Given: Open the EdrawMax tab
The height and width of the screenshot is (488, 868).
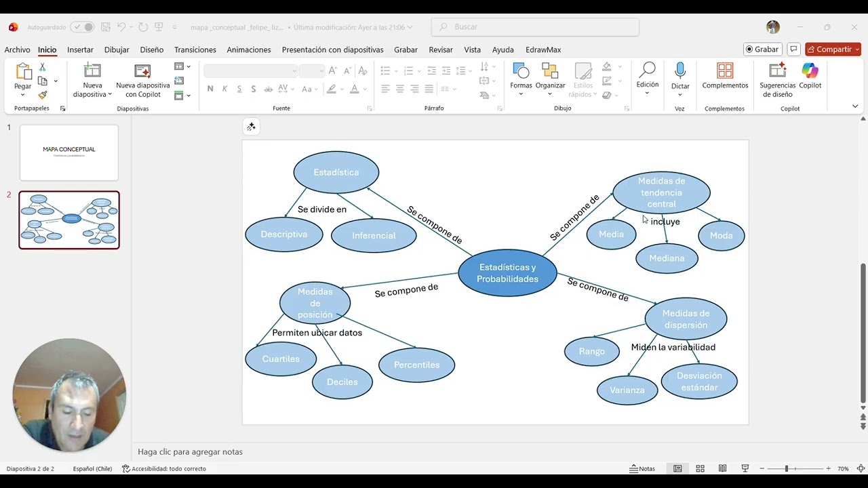Looking at the screenshot, I should pos(543,49).
